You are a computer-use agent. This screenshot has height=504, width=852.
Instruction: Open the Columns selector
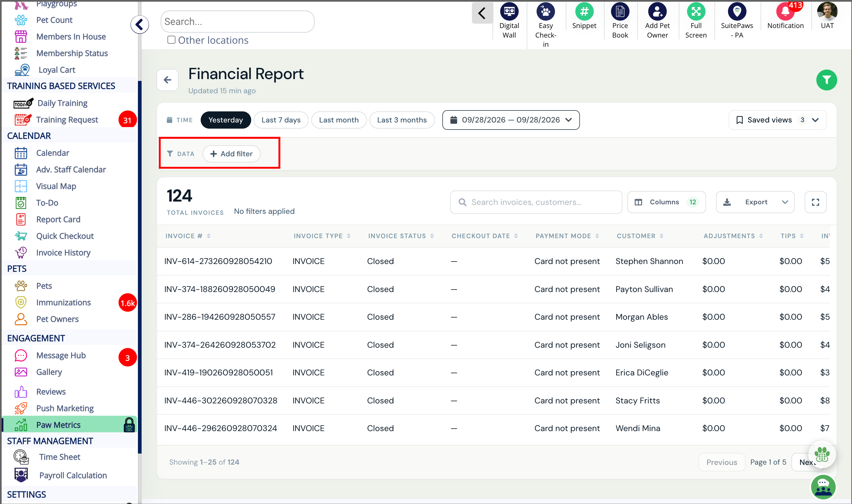(666, 202)
